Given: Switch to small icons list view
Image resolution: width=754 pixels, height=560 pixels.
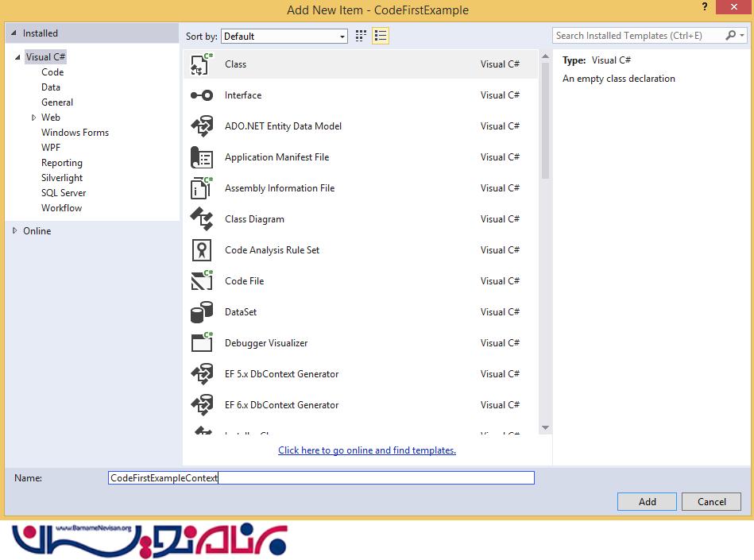Looking at the screenshot, I should [x=380, y=36].
